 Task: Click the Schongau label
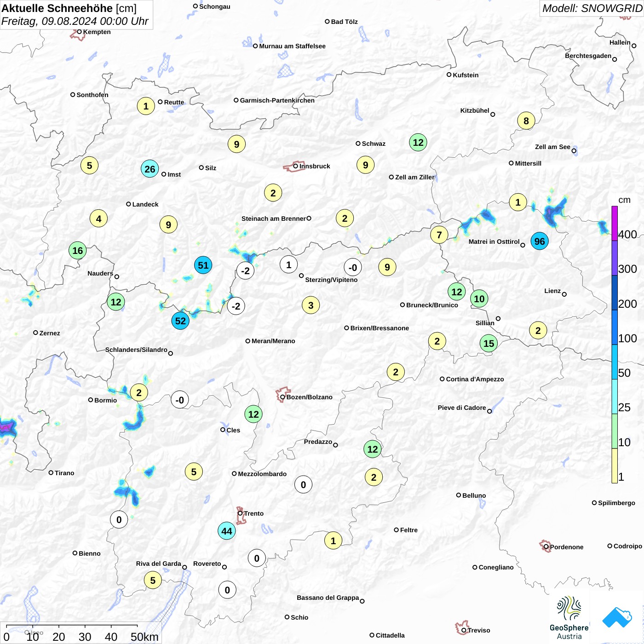click(214, 6)
